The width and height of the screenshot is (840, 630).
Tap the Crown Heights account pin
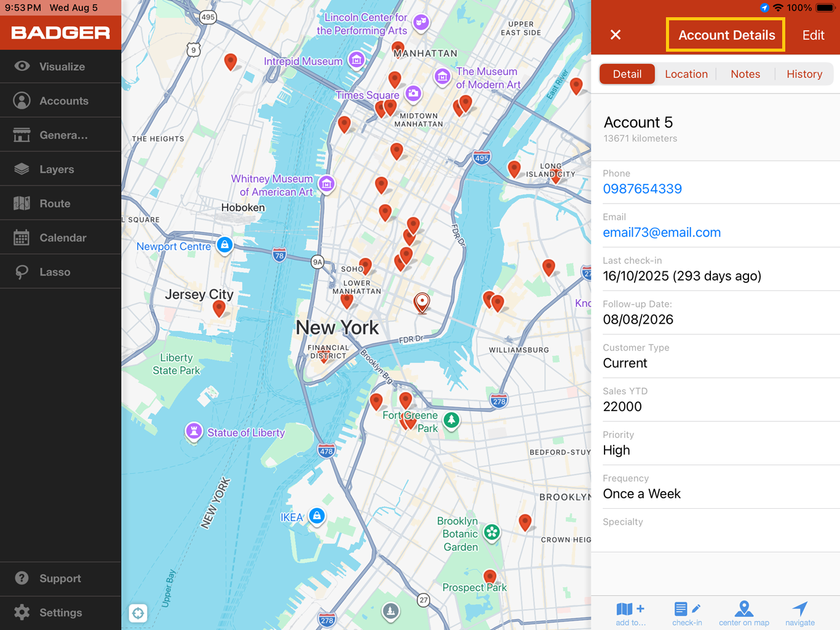(525, 522)
